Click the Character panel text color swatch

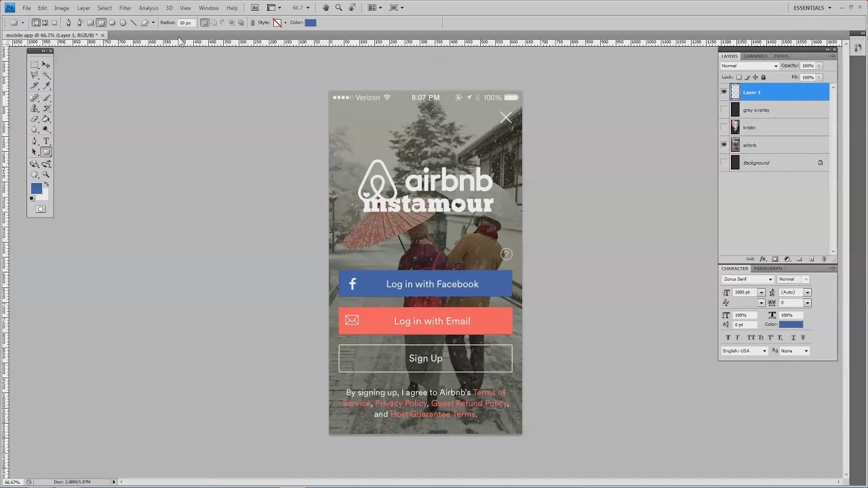click(x=791, y=324)
